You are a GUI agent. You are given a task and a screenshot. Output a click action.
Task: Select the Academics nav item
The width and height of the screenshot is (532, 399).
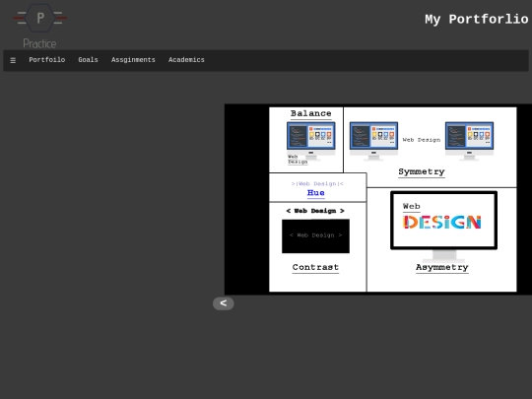point(186,60)
